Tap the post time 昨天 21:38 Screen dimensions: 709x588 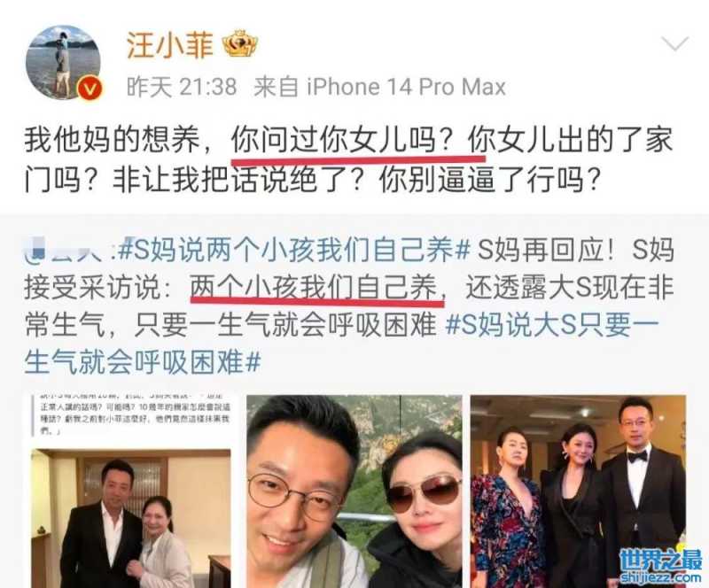coord(182,86)
